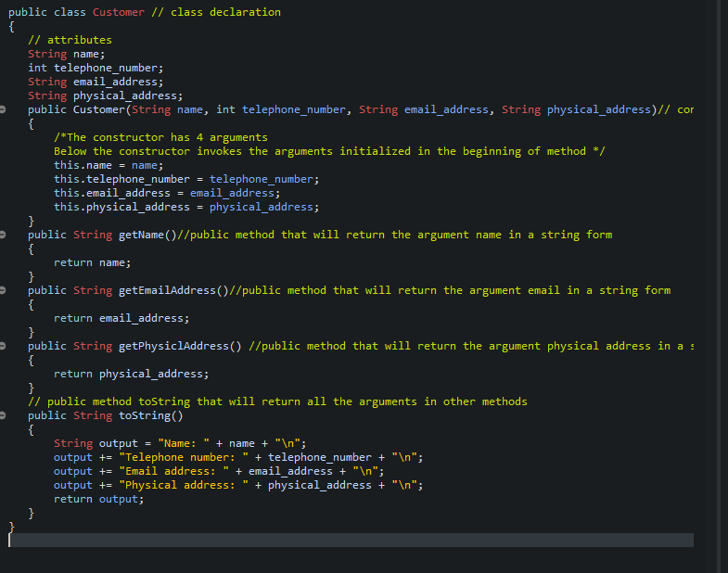Collapse the getEmailAddress() method fold marker
The height and width of the screenshot is (573, 728).
coord(3,291)
